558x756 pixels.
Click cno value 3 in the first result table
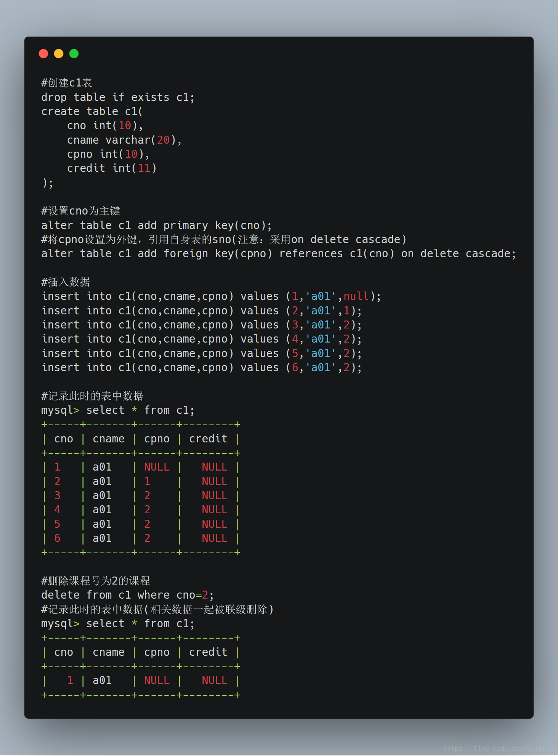[x=57, y=495]
